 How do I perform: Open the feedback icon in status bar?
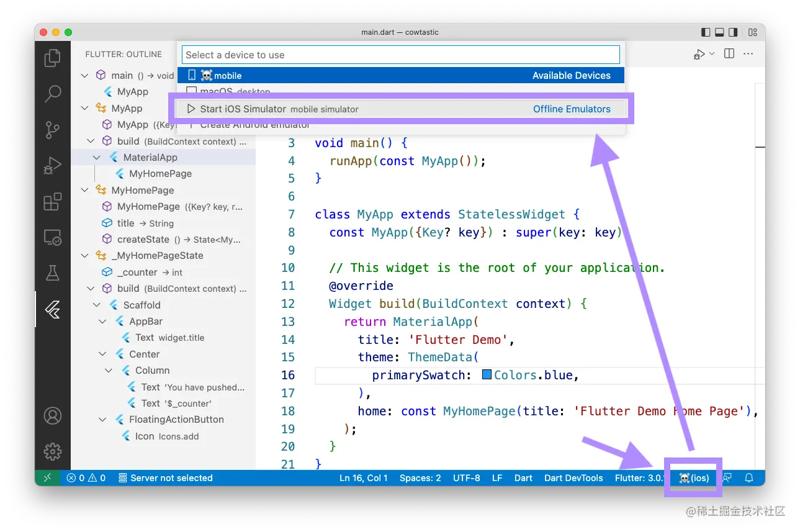[727, 478]
